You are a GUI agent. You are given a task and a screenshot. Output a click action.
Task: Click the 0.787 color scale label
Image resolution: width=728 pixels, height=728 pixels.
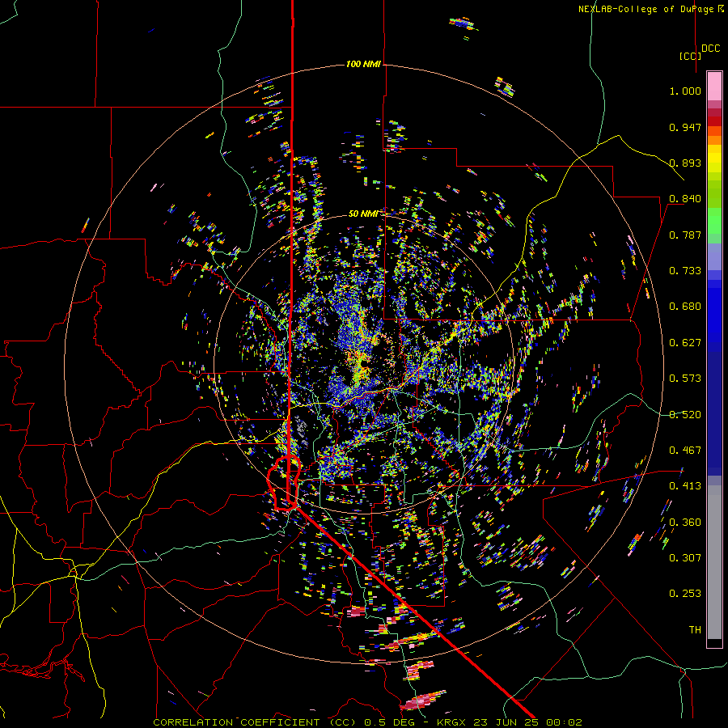685,235
